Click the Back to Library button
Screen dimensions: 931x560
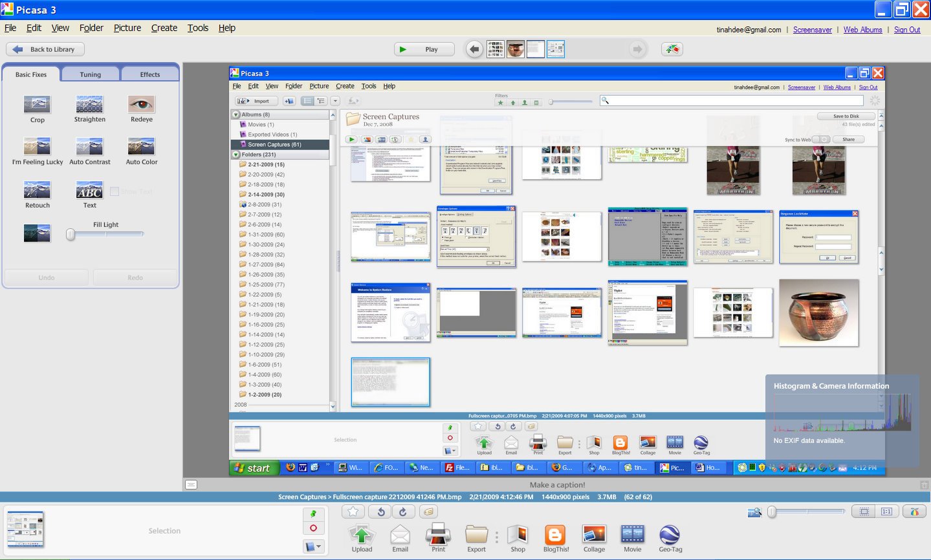(x=45, y=49)
